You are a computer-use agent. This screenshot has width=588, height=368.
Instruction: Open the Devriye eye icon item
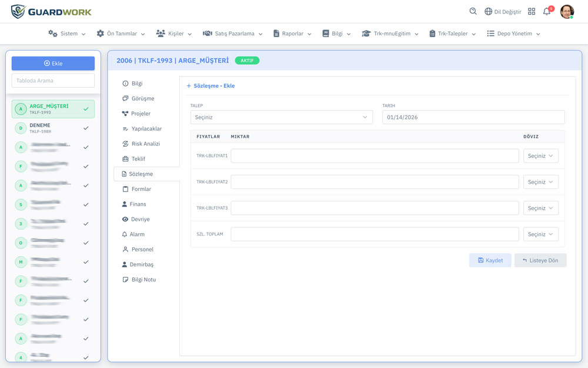pyautogui.click(x=125, y=219)
